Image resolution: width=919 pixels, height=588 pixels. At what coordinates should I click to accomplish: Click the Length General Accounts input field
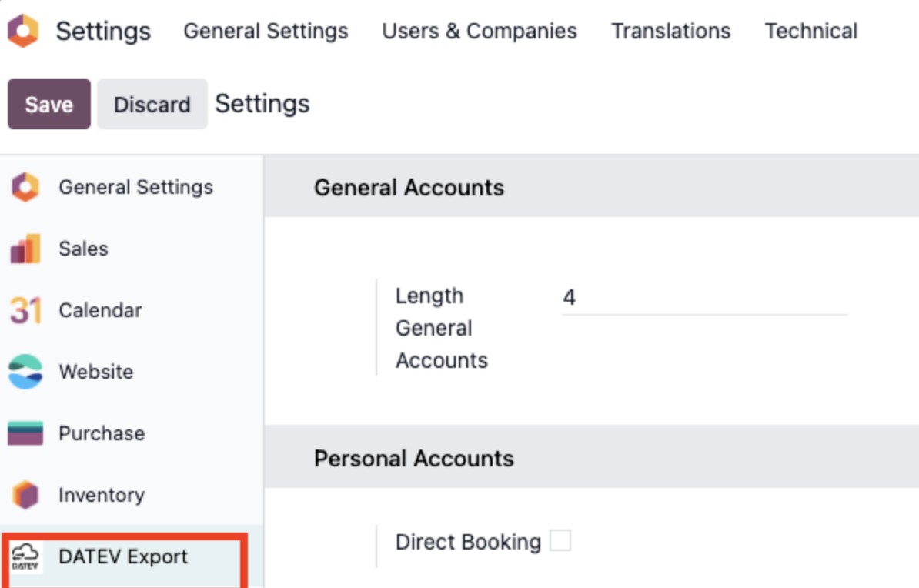[x=704, y=298]
